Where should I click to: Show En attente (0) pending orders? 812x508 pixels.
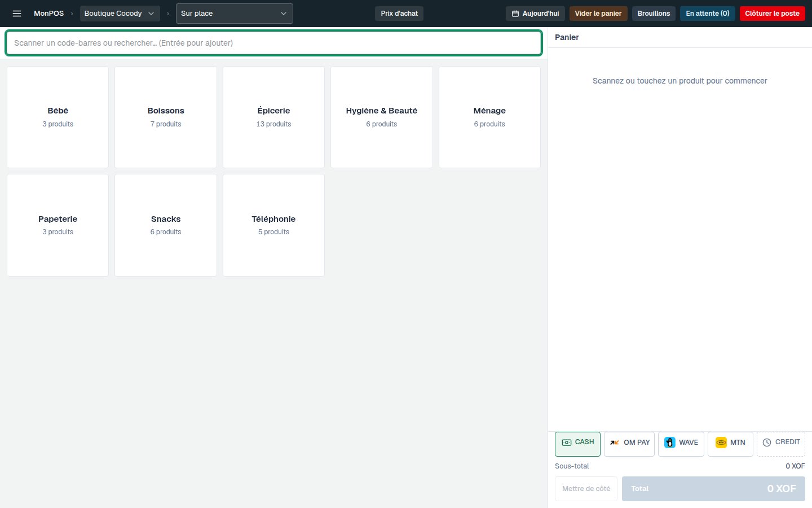coord(708,14)
